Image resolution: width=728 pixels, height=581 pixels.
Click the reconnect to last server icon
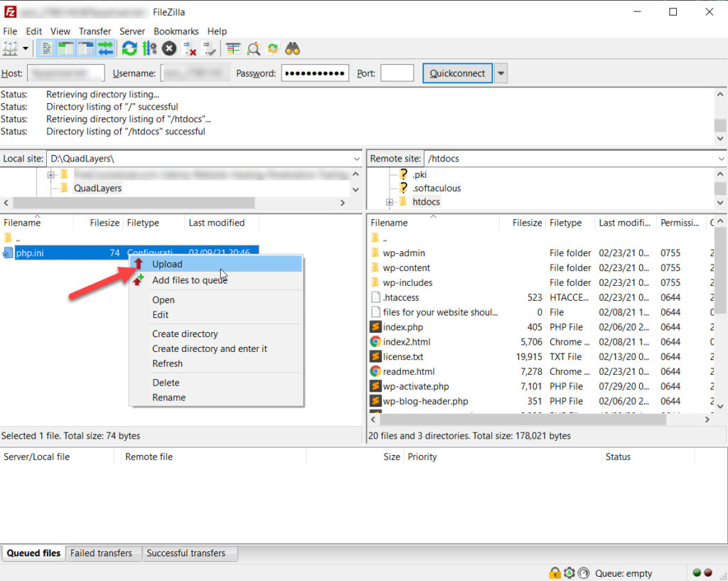coord(209,48)
